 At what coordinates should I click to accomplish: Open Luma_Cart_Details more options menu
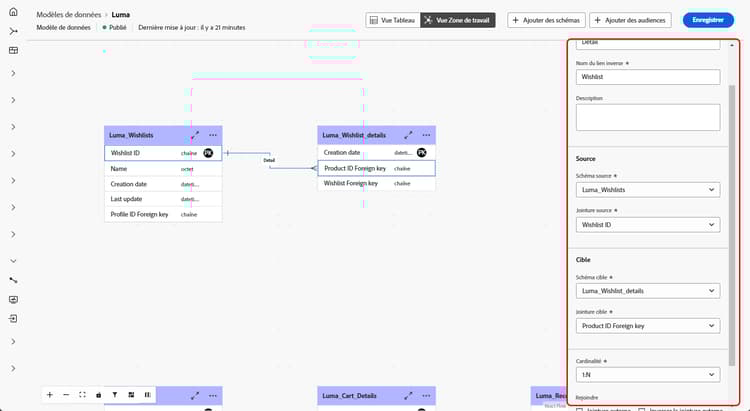[x=426, y=396]
